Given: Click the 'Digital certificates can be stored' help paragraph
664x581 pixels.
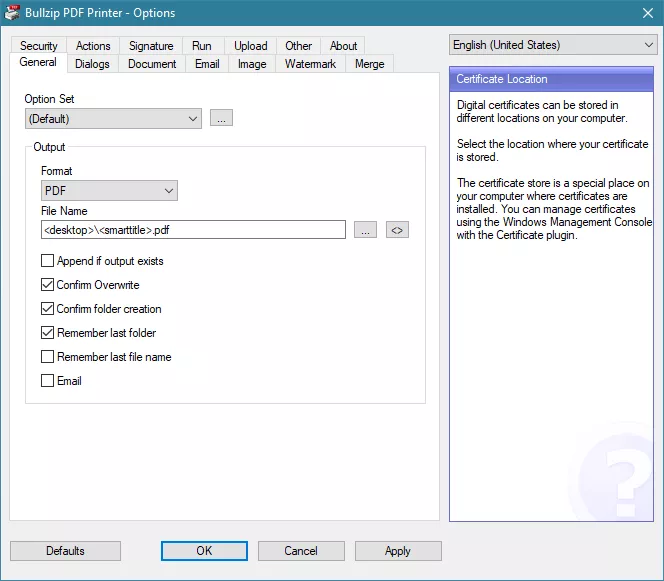Looking at the screenshot, I should [x=542, y=111].
